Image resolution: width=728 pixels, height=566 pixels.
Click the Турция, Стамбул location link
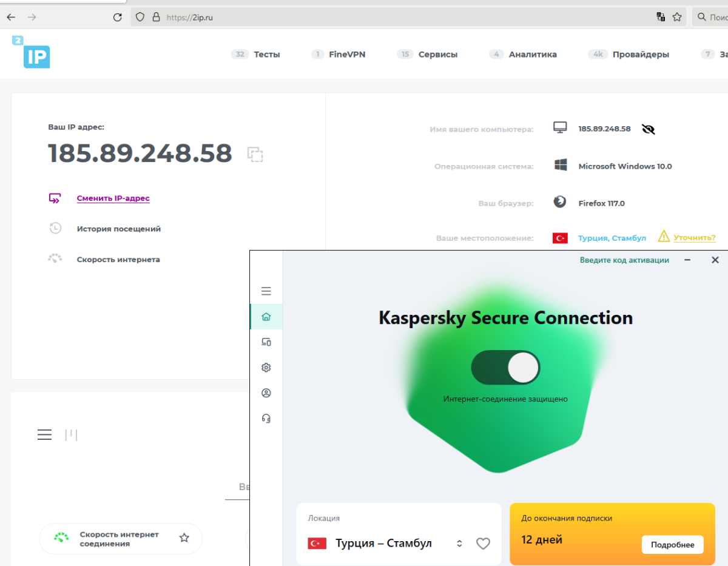tap(612, 238)
